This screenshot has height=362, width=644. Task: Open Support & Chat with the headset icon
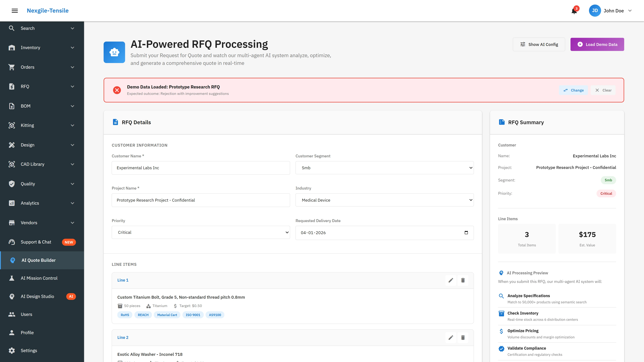pos(36,242)
